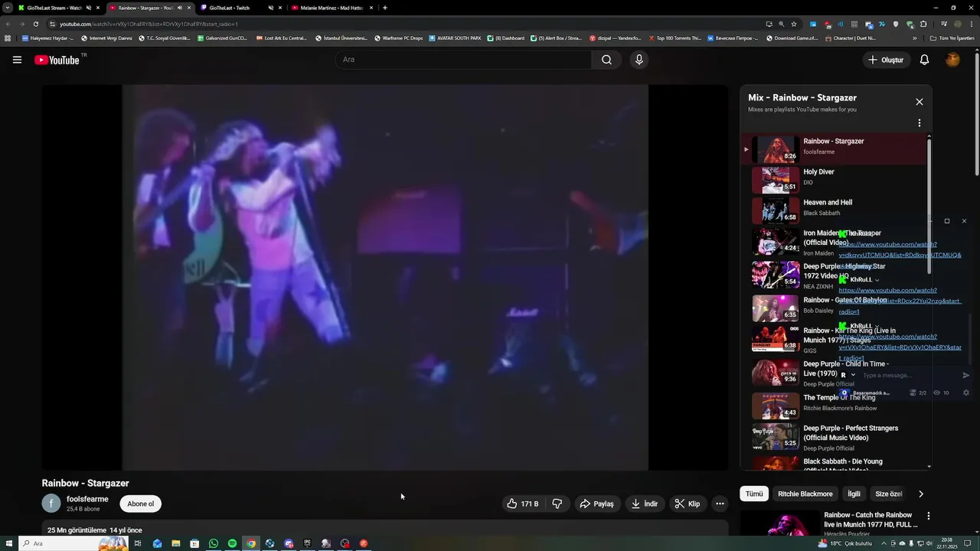
Task: Open the notifications bell
Action: click(924, 60)
